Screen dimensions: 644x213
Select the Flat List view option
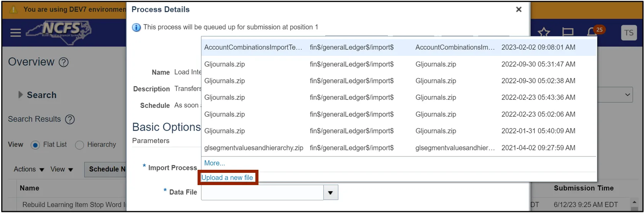35,145
